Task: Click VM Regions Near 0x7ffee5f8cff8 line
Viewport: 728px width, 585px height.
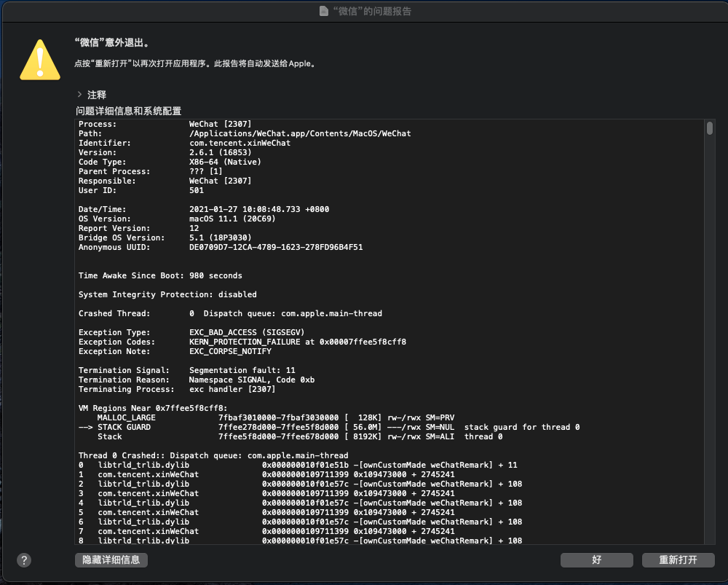Action: pyautogui.click(x=153, y=409)
